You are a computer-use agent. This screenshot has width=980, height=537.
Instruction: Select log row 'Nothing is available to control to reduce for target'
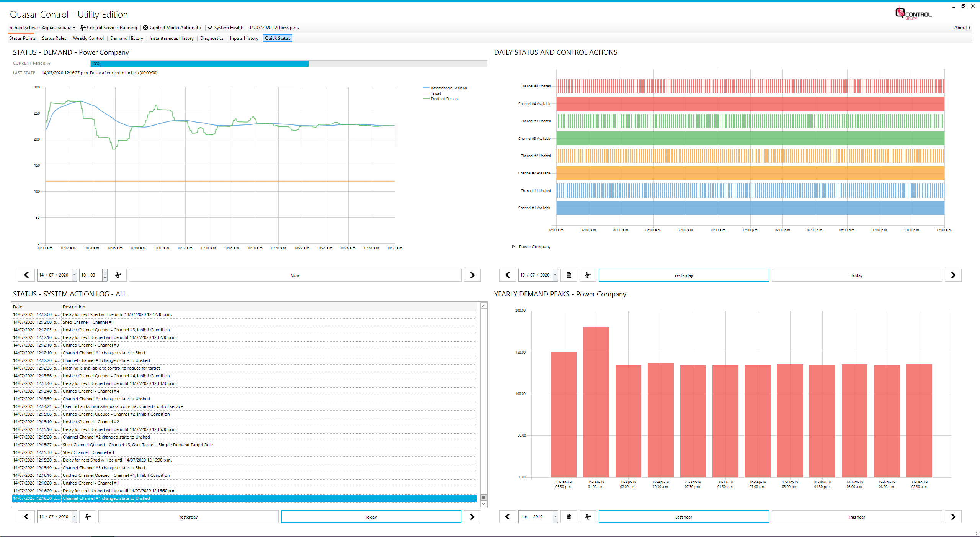click(244, 368)
